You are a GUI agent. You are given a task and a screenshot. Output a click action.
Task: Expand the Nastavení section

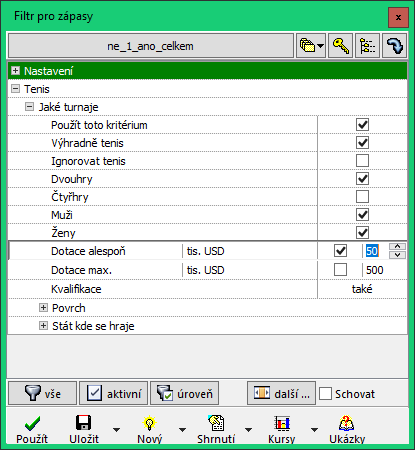(15, 71)
